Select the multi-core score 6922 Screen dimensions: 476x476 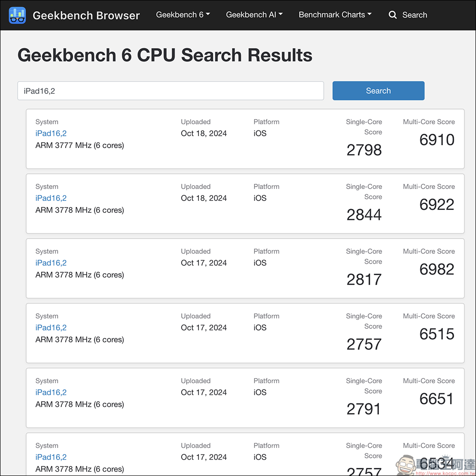(x=437, y=204)
